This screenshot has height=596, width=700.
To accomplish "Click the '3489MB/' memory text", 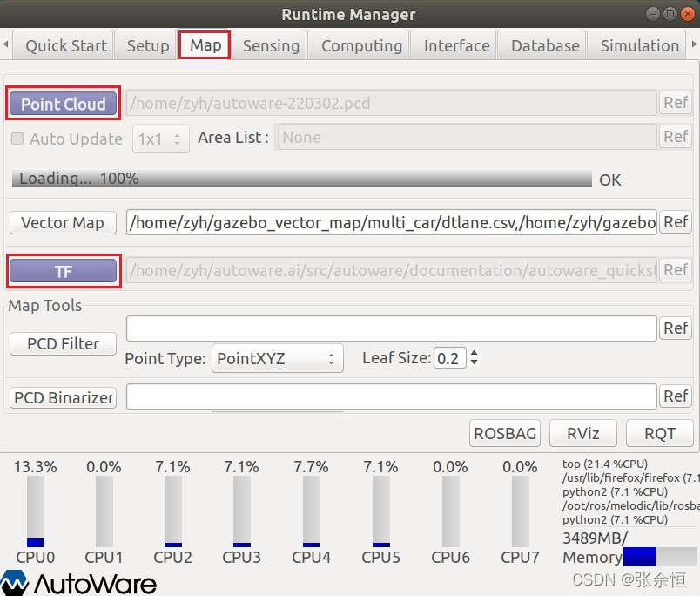I will pos(596,538).
